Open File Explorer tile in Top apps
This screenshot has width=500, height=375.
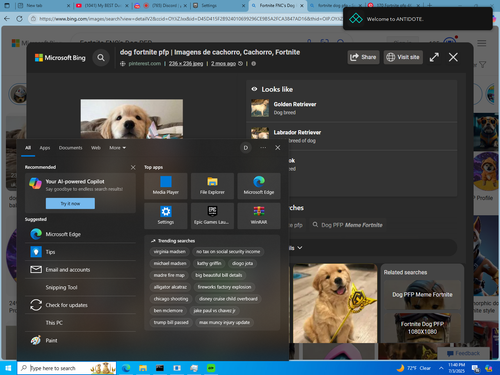click(212, 186)
